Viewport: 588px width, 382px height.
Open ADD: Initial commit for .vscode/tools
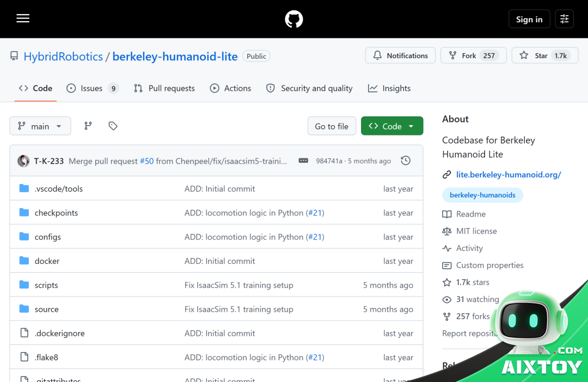(x=220, y=189)
